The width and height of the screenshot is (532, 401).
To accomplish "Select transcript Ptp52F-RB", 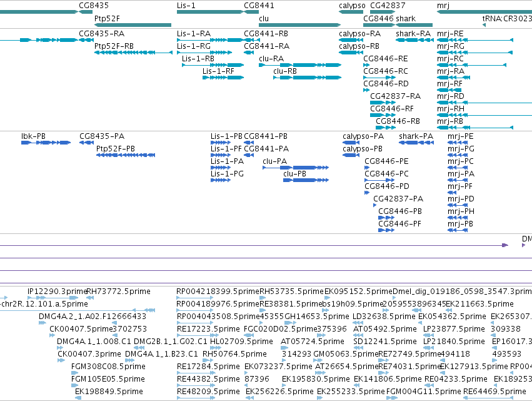I will tap(114, 46).
